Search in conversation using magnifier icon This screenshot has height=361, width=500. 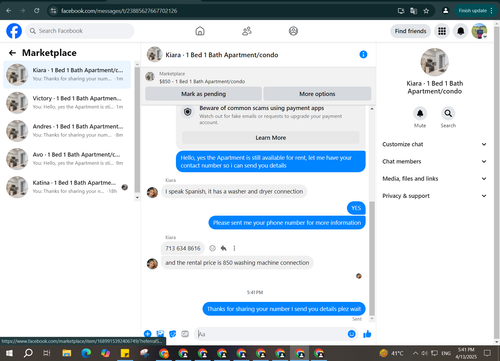pos(448,113)
